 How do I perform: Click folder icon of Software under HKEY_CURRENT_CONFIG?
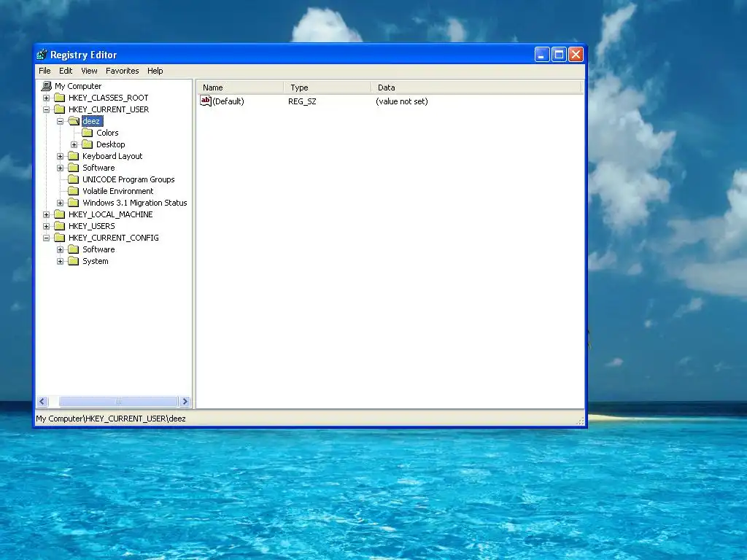point(74,249)
